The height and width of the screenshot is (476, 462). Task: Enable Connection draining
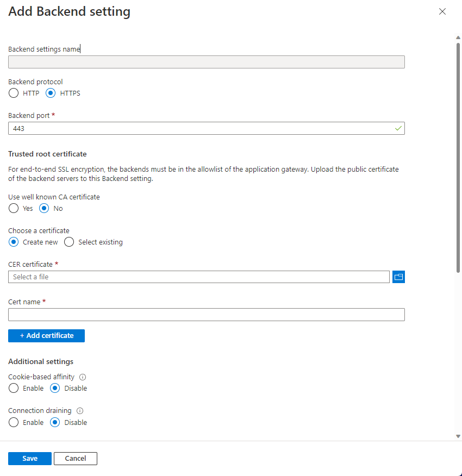tap(14, 423)
